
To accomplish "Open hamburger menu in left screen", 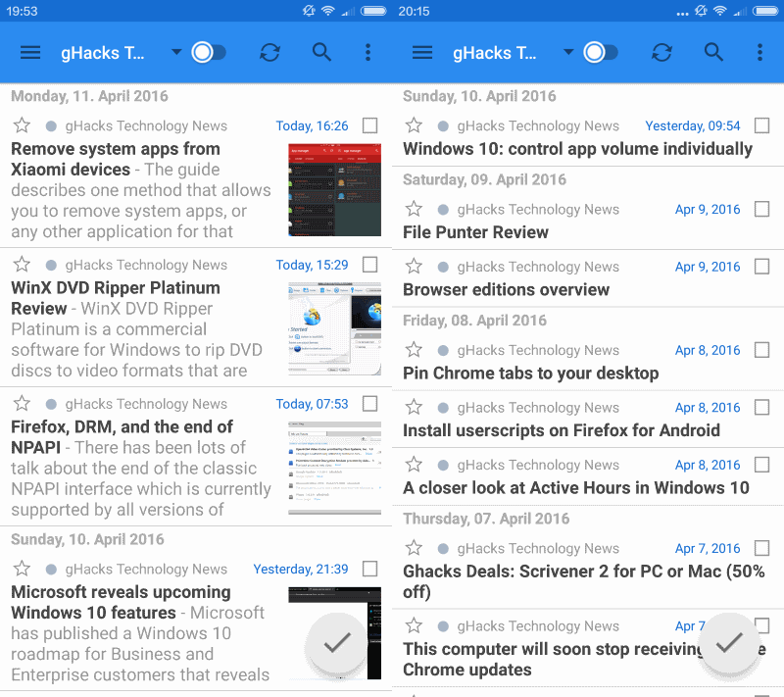I will [30, 53].
